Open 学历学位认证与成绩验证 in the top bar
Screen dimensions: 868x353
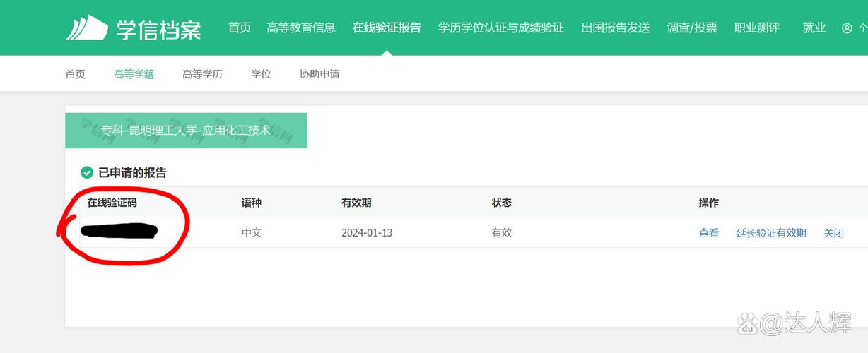click(x=501, y=28)
